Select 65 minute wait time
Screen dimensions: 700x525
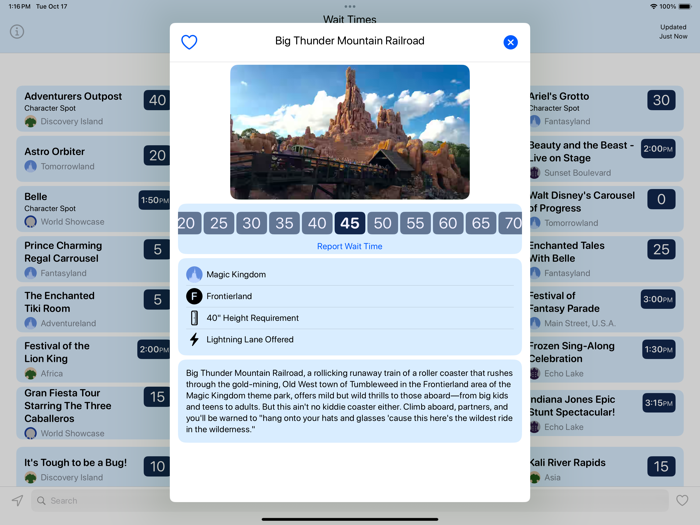pos(481,223)
